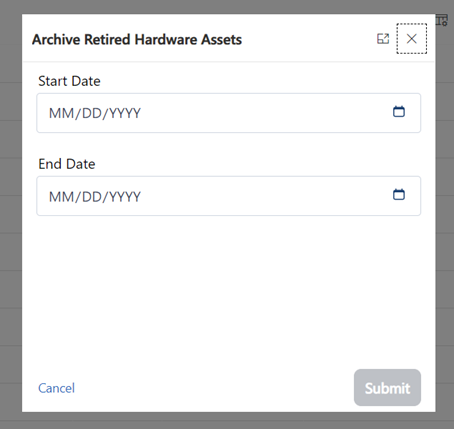Image resolution: width=454 pixels, height=429 pixels.
Task: Click the End Date field label
Action: pyautogui.click(x=67, y=164)
